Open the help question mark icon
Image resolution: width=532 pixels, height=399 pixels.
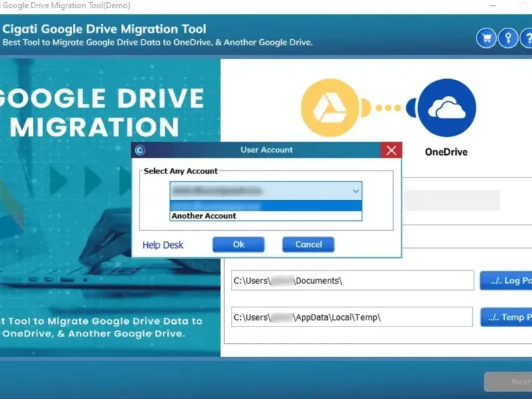click(x=527, y=38)
